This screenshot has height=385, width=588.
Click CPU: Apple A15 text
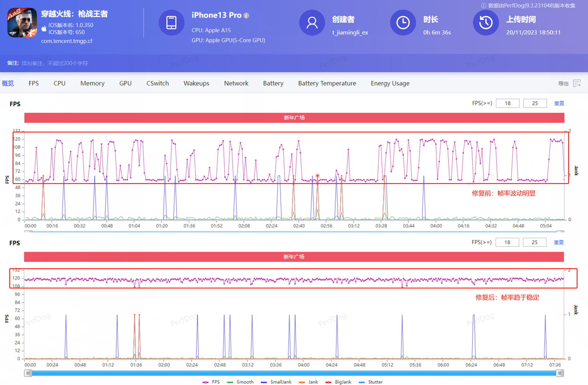(211, 30)
